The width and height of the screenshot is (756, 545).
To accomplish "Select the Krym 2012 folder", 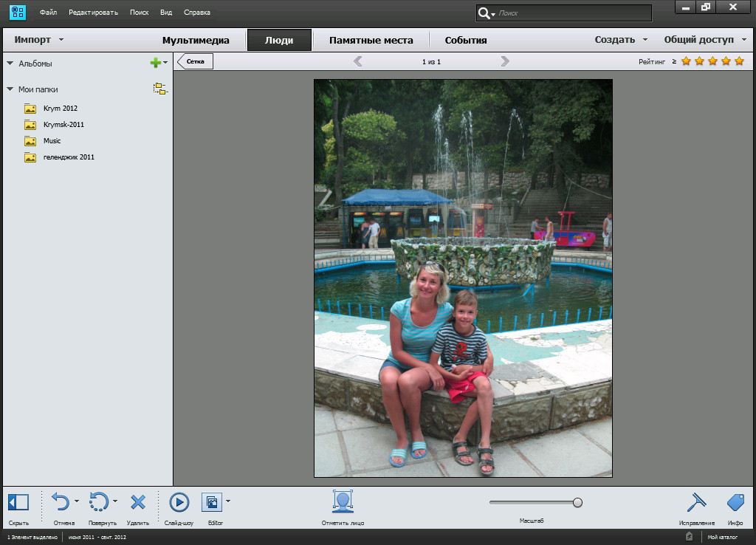I will [60, 109].
